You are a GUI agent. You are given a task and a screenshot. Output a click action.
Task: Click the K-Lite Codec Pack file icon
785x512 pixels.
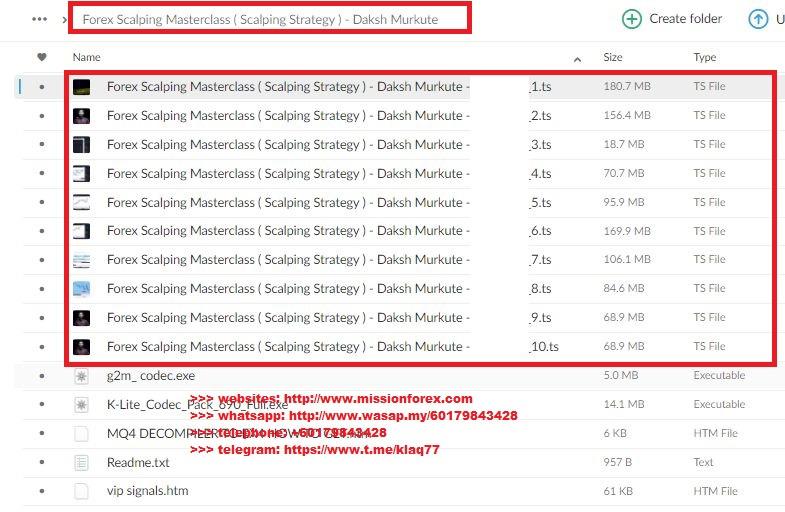pyautogui.click(x=82, y=405)
